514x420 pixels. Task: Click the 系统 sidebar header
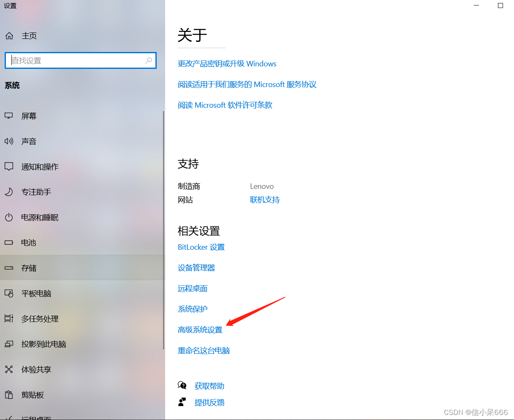pos(12,85)
